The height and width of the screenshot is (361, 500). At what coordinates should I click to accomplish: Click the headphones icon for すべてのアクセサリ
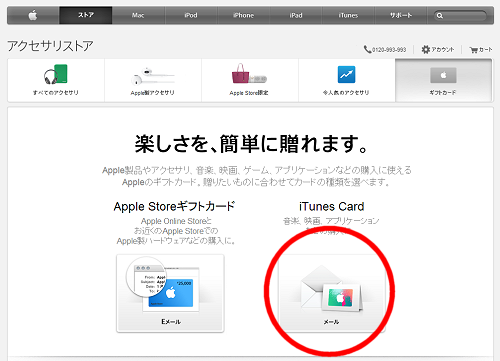point(56,74)
